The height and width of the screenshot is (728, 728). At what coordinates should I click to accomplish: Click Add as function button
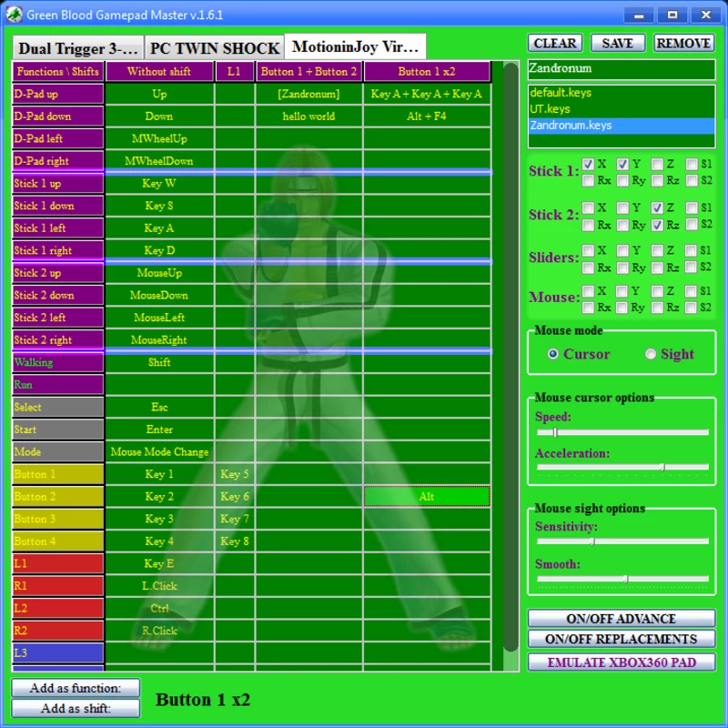pos(76,688)
